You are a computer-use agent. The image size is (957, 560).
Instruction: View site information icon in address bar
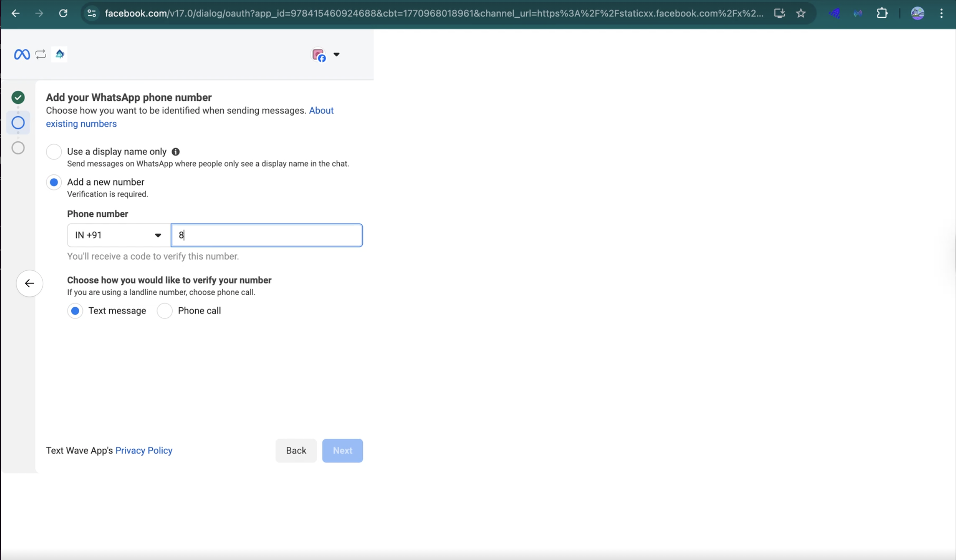91,13
